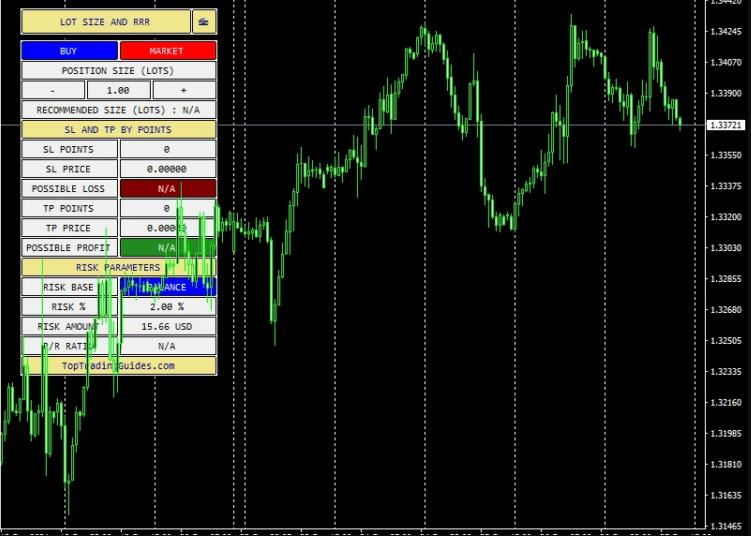Click the 1.33030 price axis label
This screenshot has height=536, width=751.
(726, 248)
